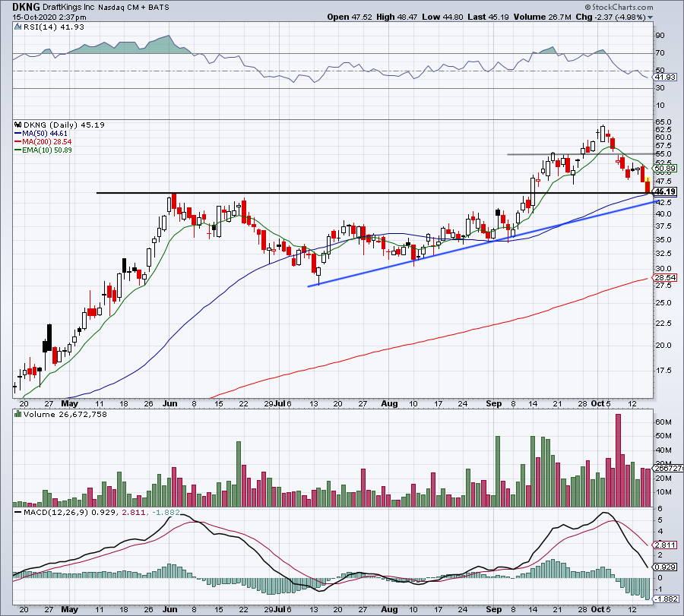
Task: Click the Volume 26.7M header value
Action: [542, 17]
